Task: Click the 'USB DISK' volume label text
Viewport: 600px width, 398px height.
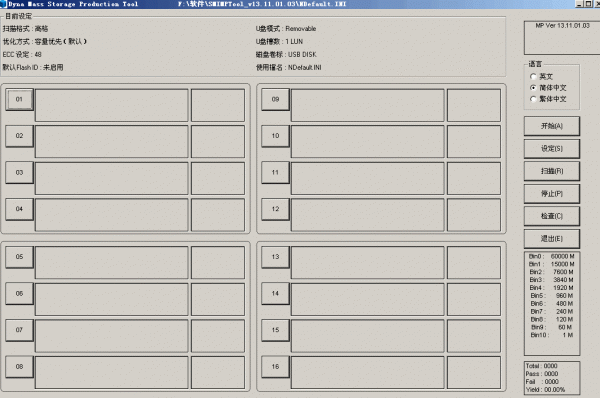Action: tap(302, 55)
